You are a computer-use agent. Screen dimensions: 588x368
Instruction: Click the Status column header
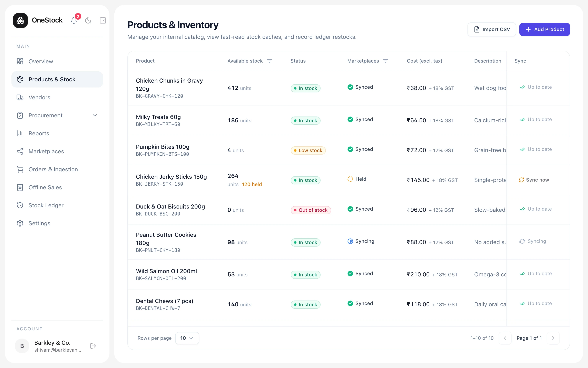298,61
